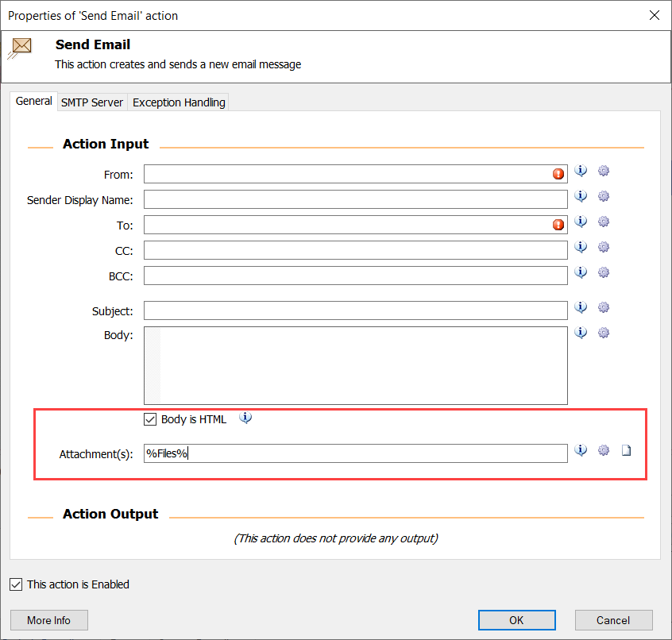
Task: Switch to SMTP Server tab
Action: tap(91, 102)
